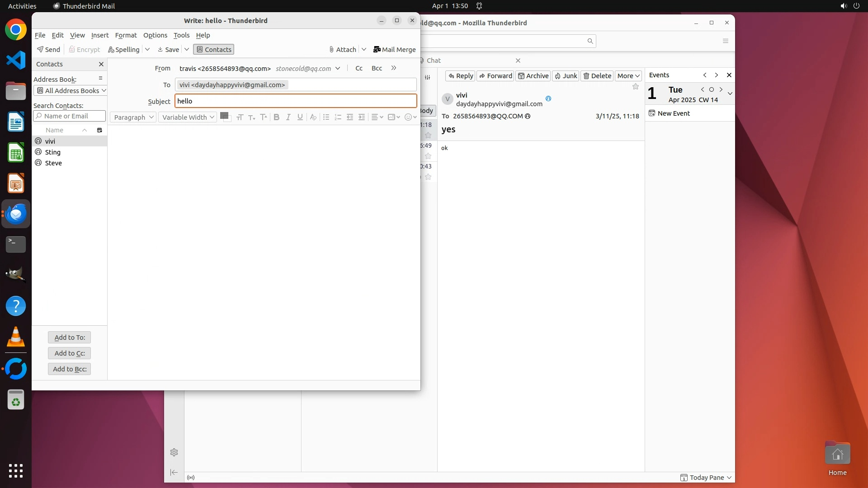Click the Add to Cc: button
The image size is (868, 488).
pyautogui.click(x=70, y=353)
